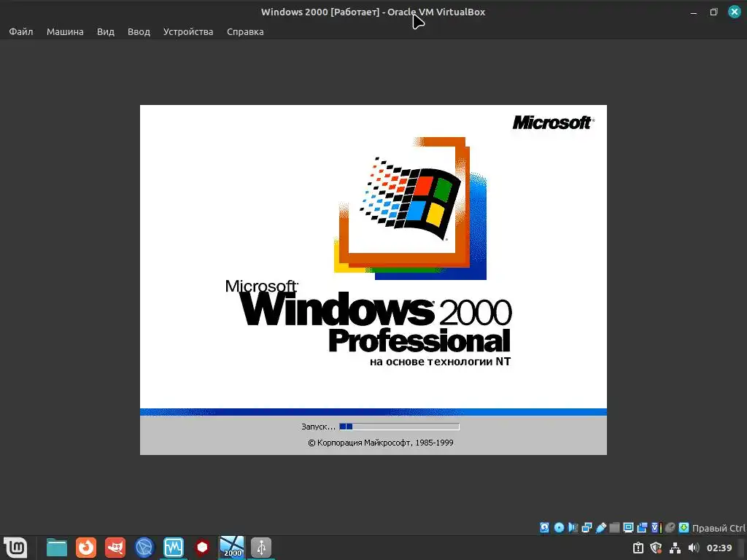747x560 pixels.
Task: Open the file manager from taskbar
Action: pyautogui.click(x=57, y=547)
